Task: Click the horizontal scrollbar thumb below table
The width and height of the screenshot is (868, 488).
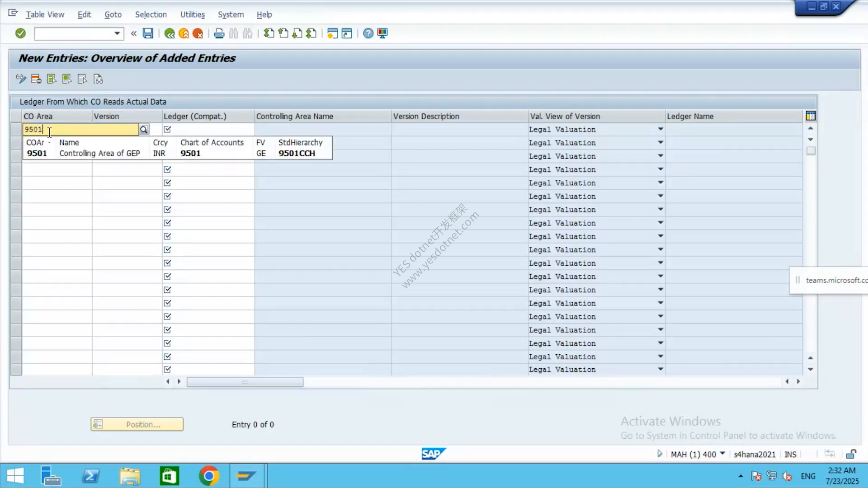Action: 245,382
